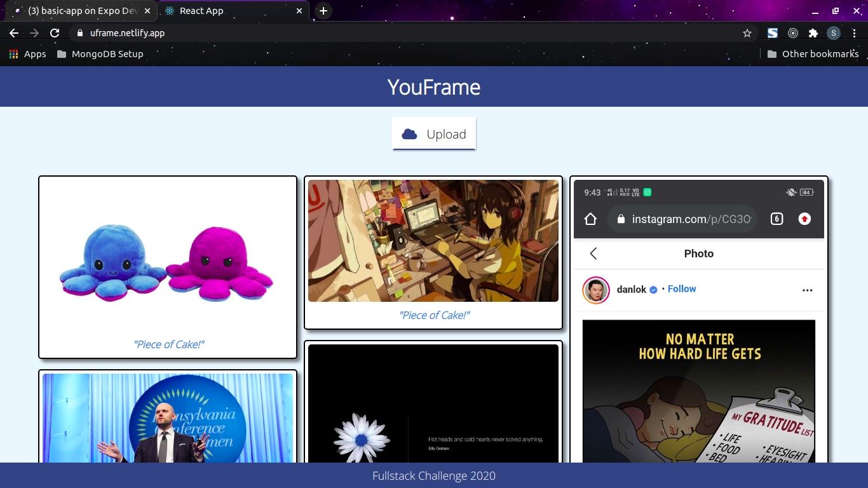This screenshot has width=868, height=488.
Task: Click the 9:43 clock in screenshot
Action: point(592,193)
